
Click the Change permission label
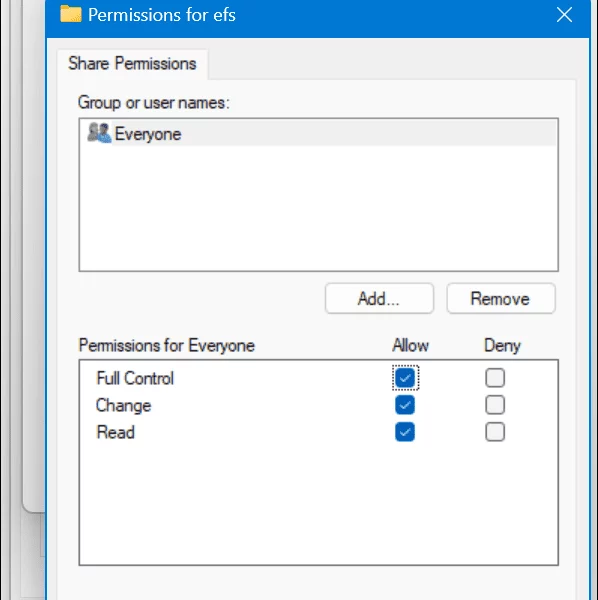(124, 406)
